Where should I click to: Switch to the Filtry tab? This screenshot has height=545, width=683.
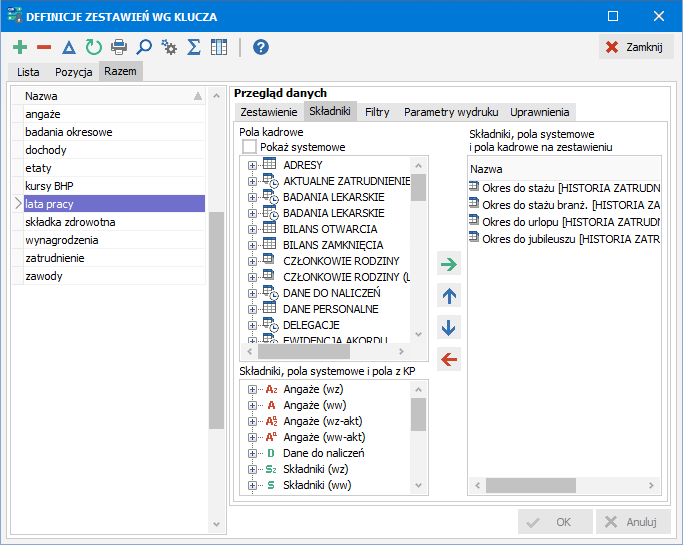[377, 112]
